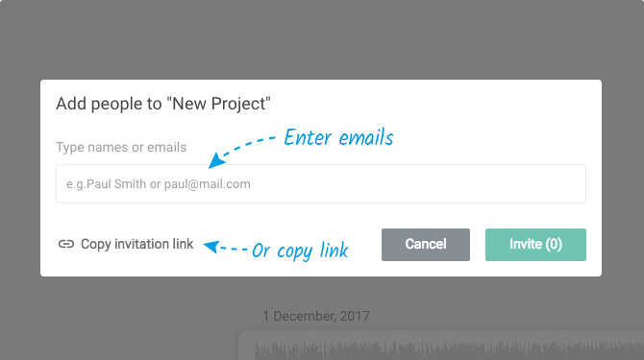Viewport: 644px width, 360px height.
Task: Click the "Type names or emails" label
Action: (121, 147)
